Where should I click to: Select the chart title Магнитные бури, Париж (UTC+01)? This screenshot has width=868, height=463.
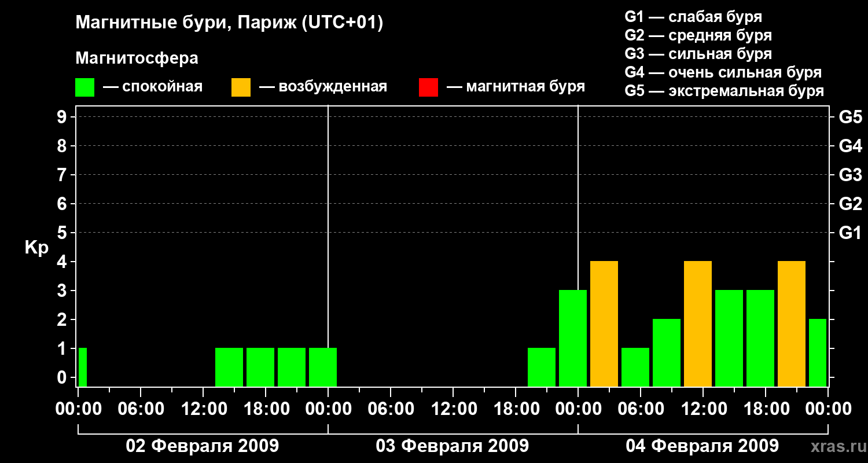point(229,23)
